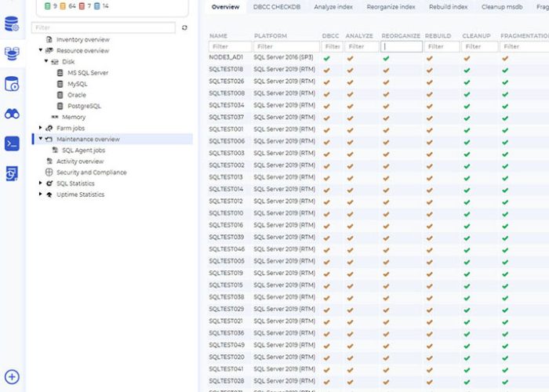
Task: Click the Security and Compliance globe icon
Action: (x=49, y=172)
